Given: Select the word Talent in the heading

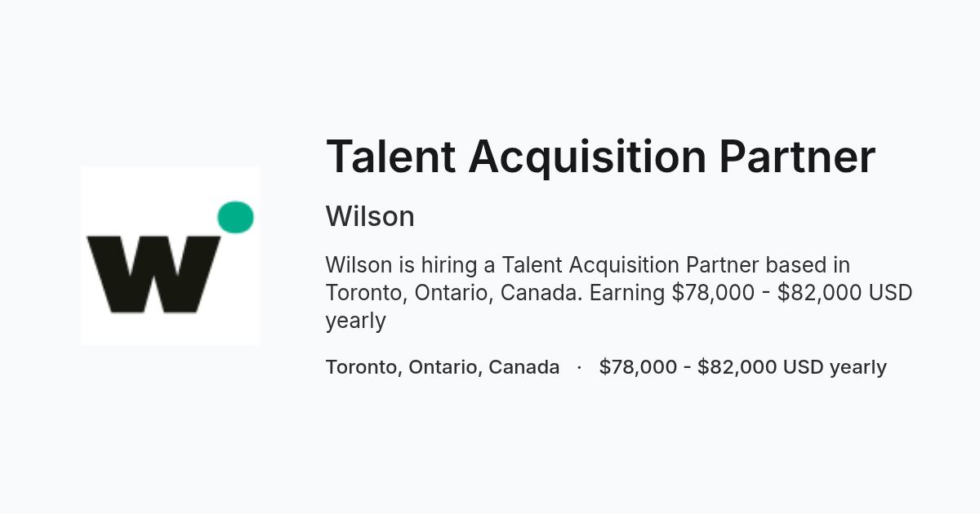Looking at the screenshot, I should pos(390,156).
